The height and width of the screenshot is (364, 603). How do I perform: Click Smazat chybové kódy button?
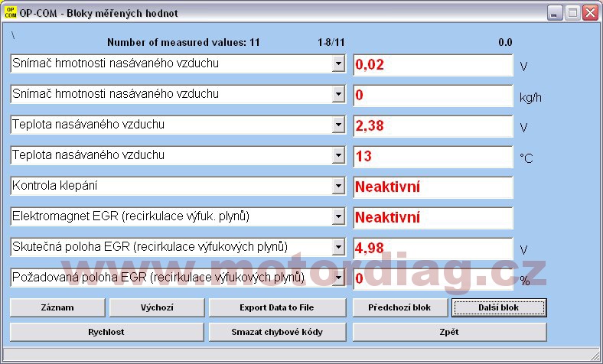click(277, 332)
